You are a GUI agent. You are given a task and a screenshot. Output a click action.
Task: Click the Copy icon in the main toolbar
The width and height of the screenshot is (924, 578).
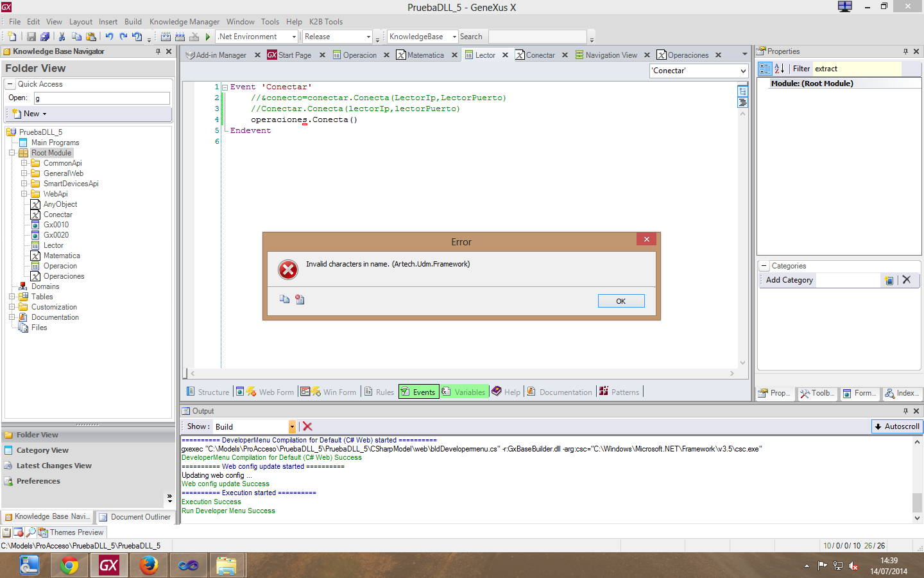[76, 37]
